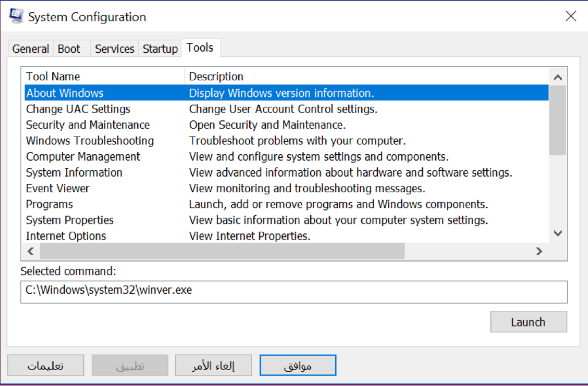The image size is (588, 386).
Task: Select Computer Management in the tool list
Action: coord(287,157)
